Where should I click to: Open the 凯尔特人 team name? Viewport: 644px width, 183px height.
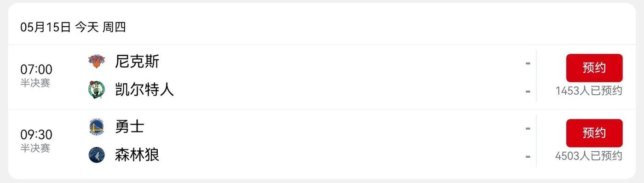(x=144, y=89)
